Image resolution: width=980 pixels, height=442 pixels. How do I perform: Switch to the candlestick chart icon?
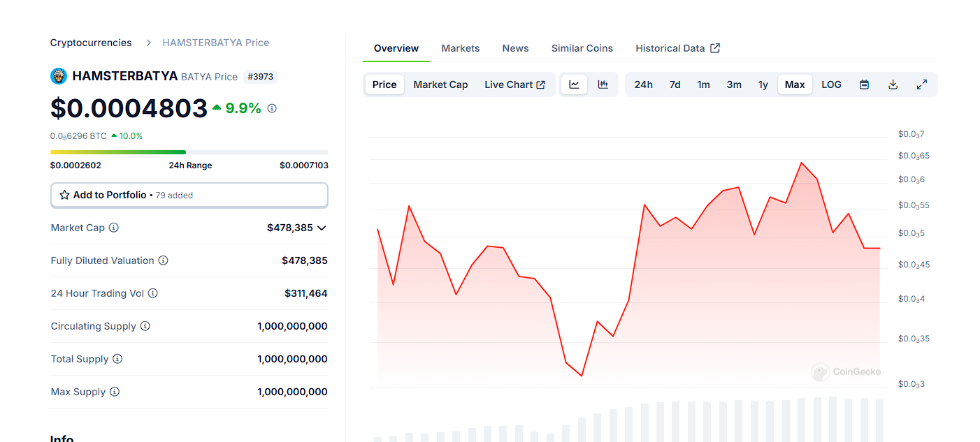603,84
